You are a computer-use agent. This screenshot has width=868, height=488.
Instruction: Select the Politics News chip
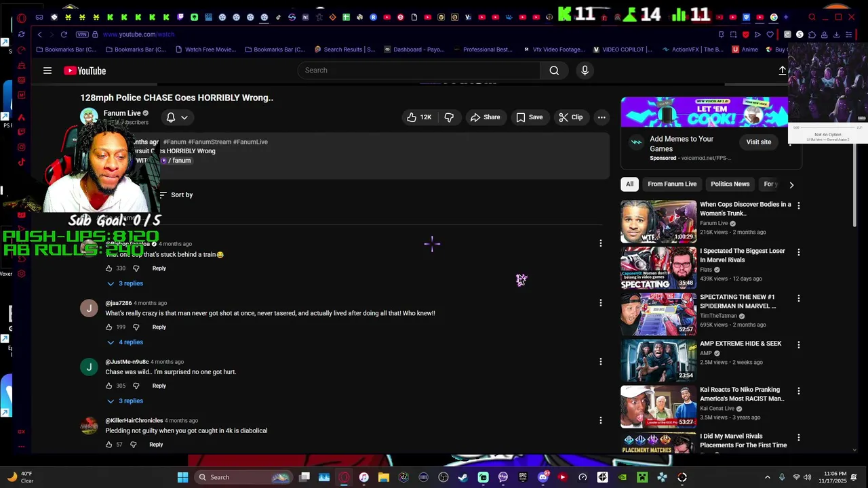point(730,184)
